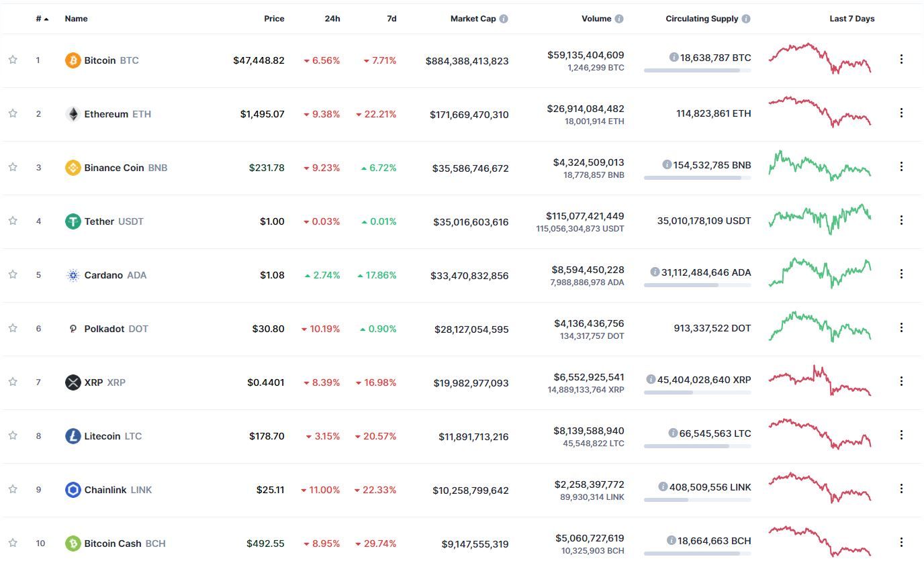Star Ethereum to add to watchlist

coord(13,113)
